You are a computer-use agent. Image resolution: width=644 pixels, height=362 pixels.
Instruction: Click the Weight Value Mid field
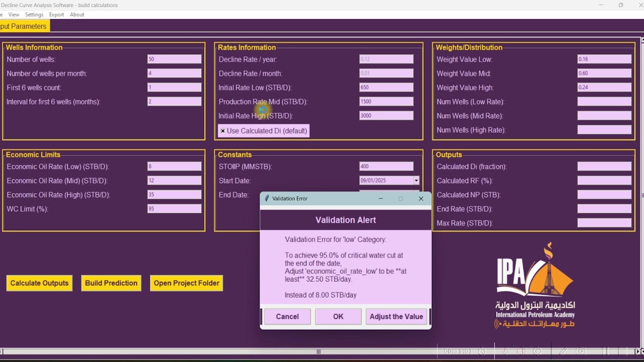click(x=604, y=73)
